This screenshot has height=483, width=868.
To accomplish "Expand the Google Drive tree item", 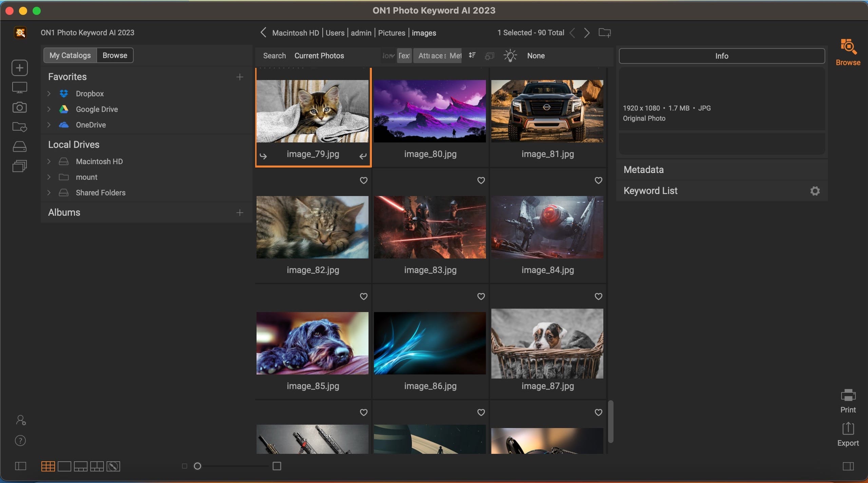I will point(49,109).
